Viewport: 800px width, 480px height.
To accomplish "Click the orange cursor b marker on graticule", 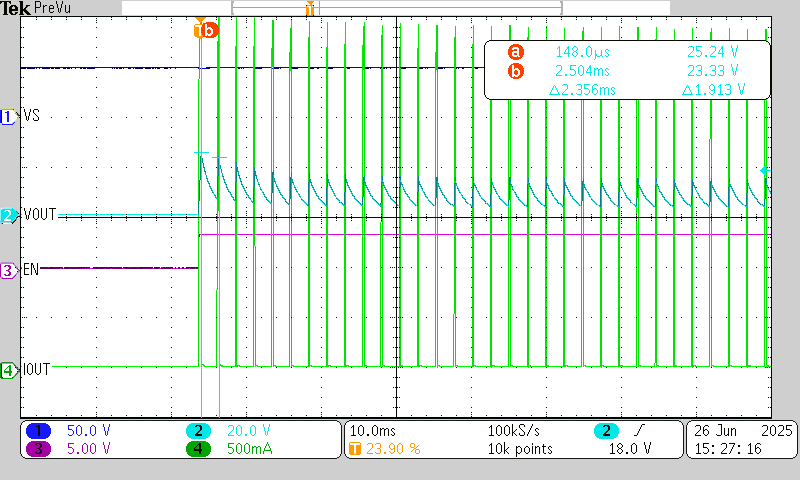I will point(206,30).
